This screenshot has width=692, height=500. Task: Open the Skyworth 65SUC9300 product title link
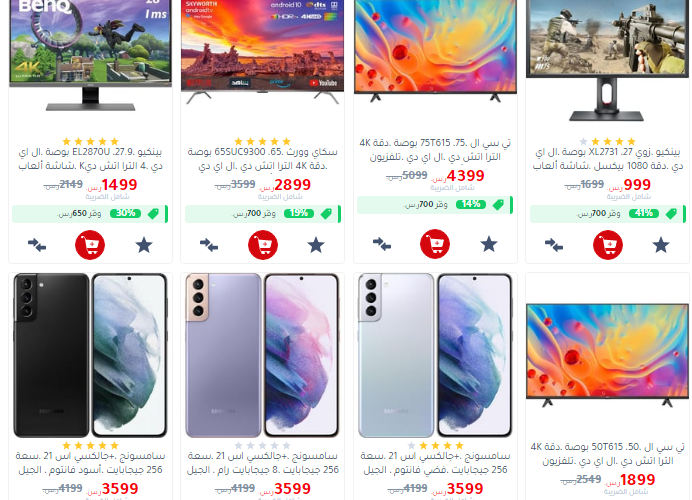[263, 159]
